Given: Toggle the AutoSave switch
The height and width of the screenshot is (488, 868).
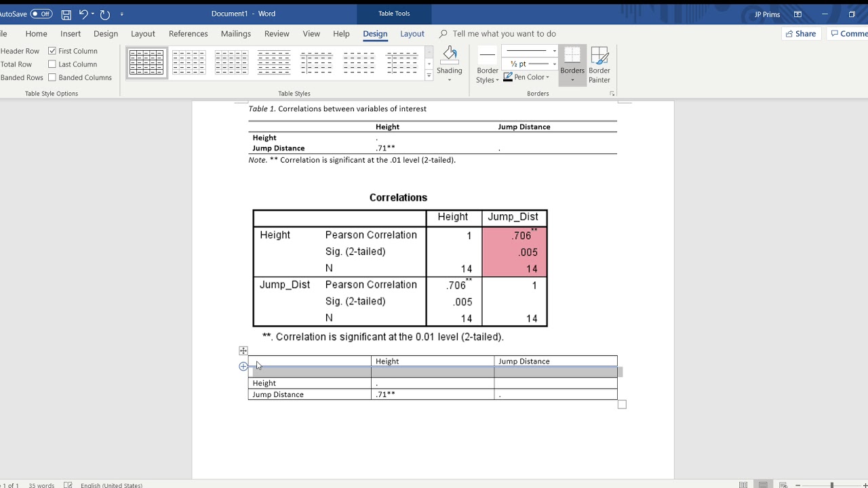Looking at the screenshot, I should click(41, 14).
